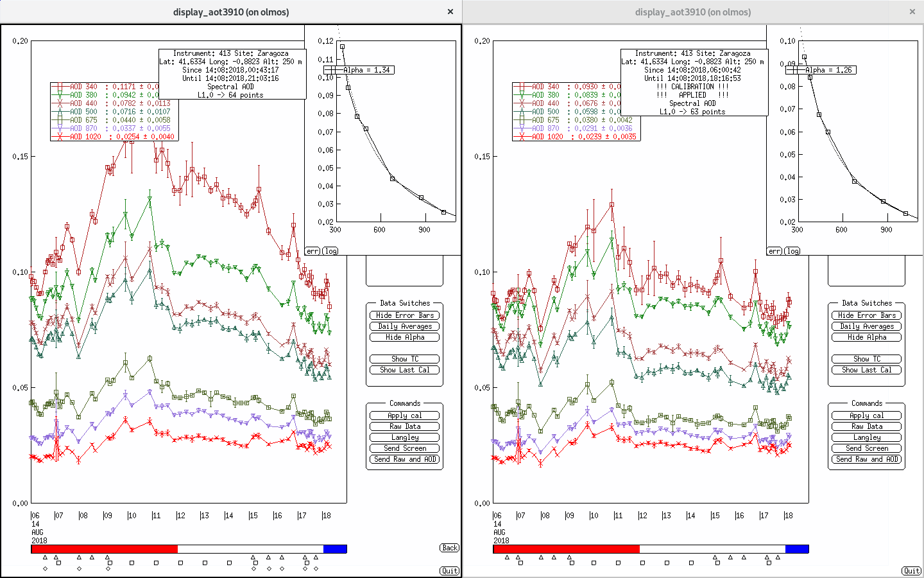This screenshot has width=924, height=578.
Task: Select AOD 380 legend entry in left plot
Action: point(106,95)
